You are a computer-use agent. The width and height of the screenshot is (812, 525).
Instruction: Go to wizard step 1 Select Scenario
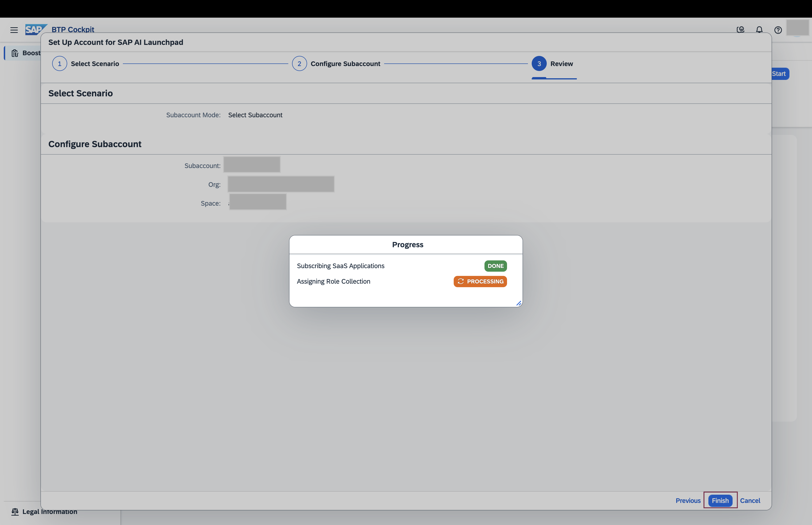click(86, 64)
